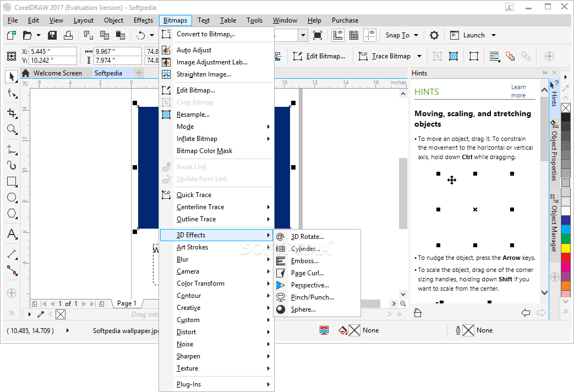Click the Edit Bitmap toolbar button
This screenshot has width=574, height=392.
pos(319,56)
